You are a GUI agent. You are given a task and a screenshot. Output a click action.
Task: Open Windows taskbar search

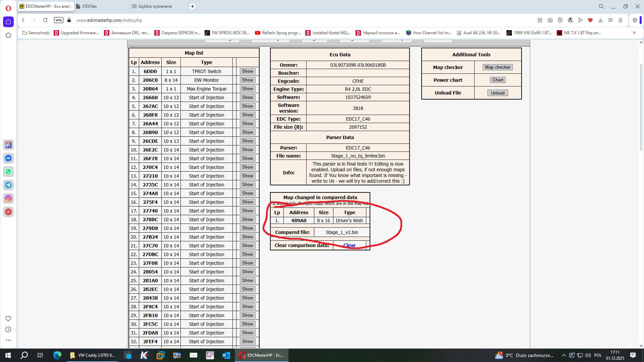point(24,355)
